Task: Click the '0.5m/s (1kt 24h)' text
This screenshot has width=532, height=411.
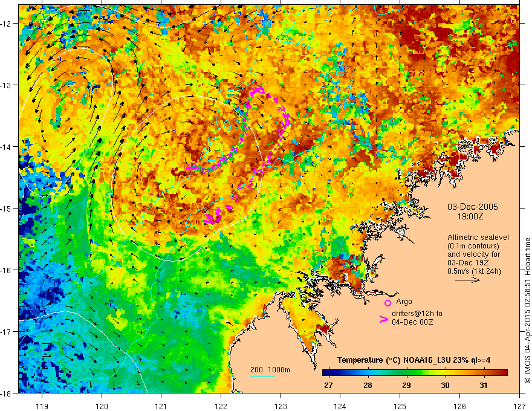Action: (x=474, y=271)
